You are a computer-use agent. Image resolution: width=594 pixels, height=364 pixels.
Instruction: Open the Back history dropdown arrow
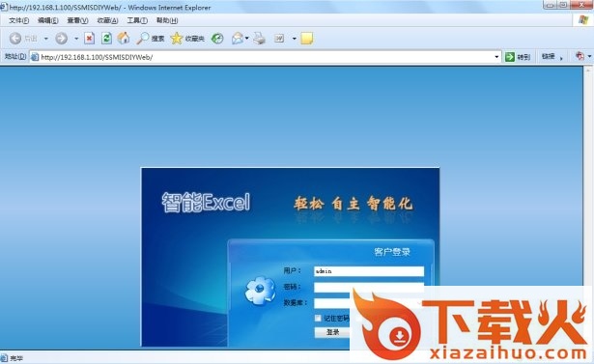[x=45, y=39]
